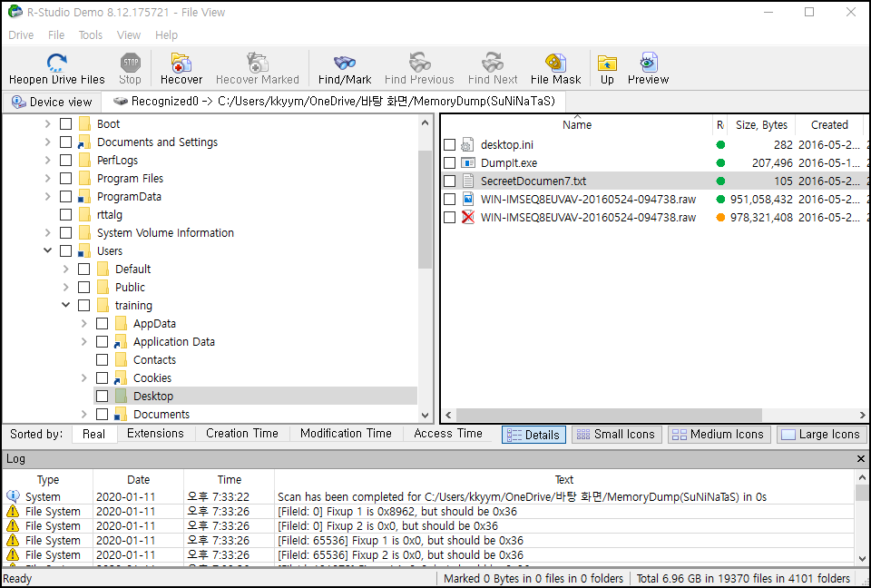Open the File Mask tool
This screenshot has width=871, height=588.
[555, 63]
